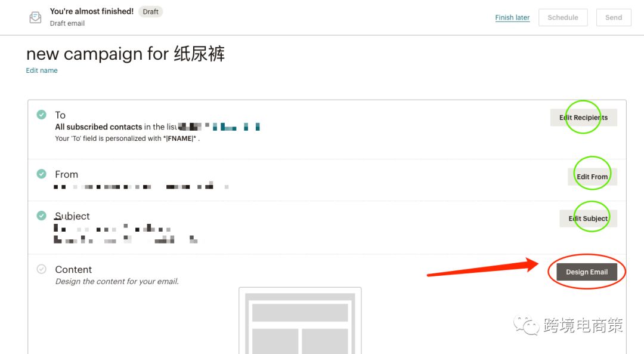Click the Schedule button

pyautogui.click(x=563, y=17)
